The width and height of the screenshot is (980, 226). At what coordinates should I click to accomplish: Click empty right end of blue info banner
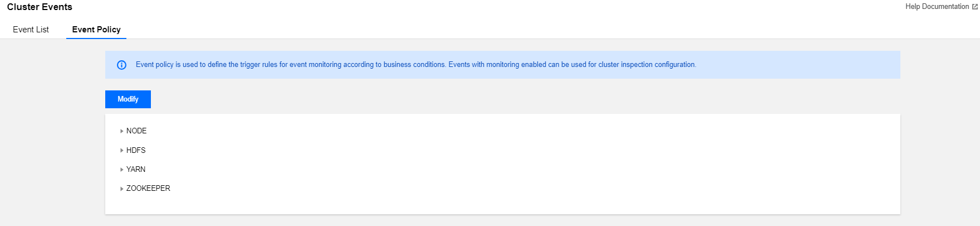807,65
